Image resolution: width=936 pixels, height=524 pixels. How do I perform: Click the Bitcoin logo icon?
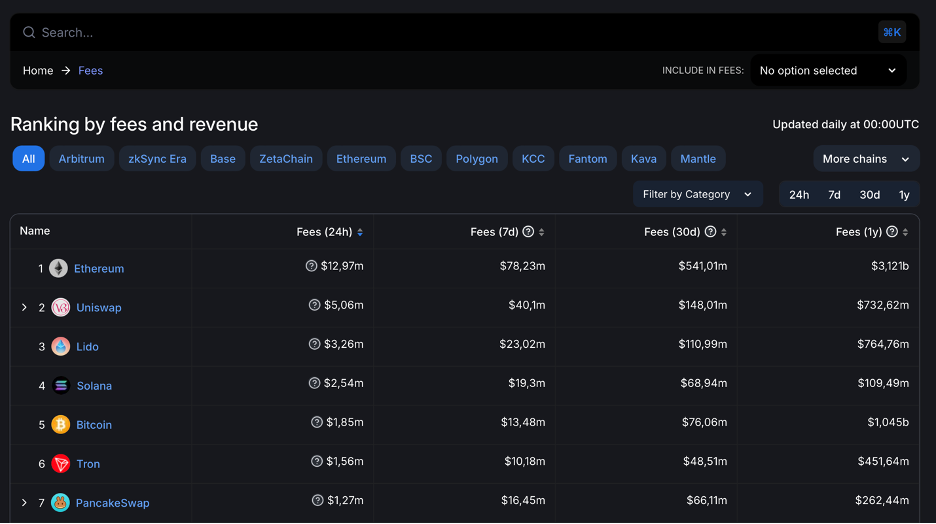tap(61, 424)
